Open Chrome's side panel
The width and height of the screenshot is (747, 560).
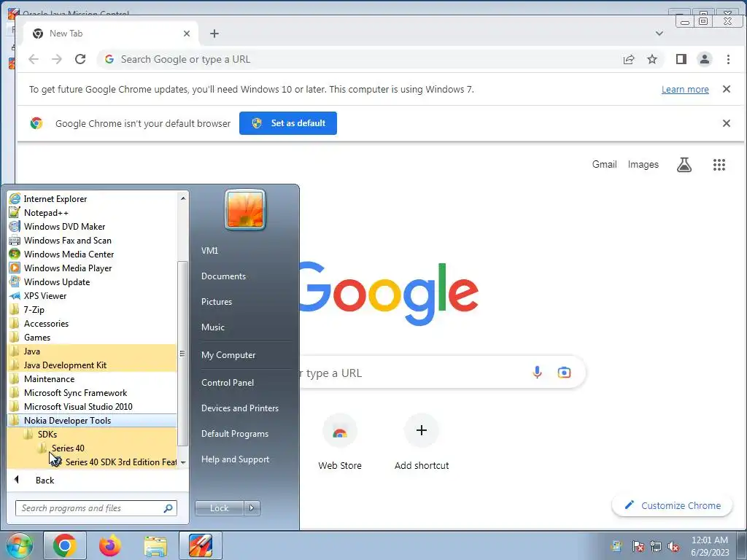(681, 59)
